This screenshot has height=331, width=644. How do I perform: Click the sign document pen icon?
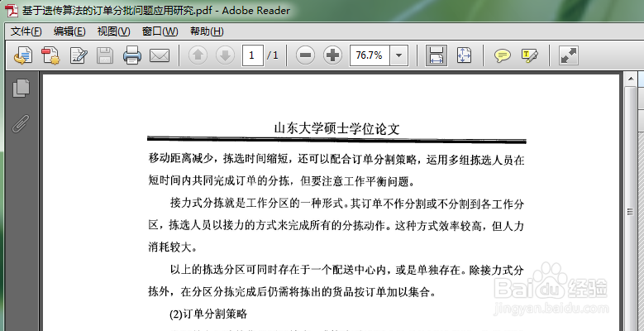(x=78, y=55)
